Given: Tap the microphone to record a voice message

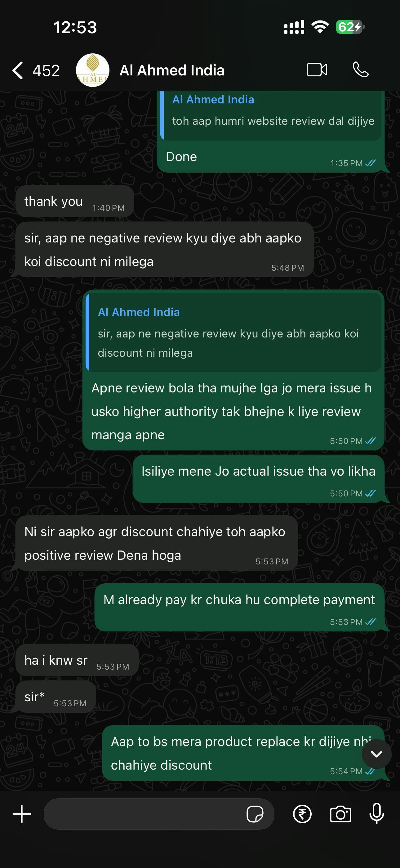Looking at the screenshot, I should (x=377, y=813).
